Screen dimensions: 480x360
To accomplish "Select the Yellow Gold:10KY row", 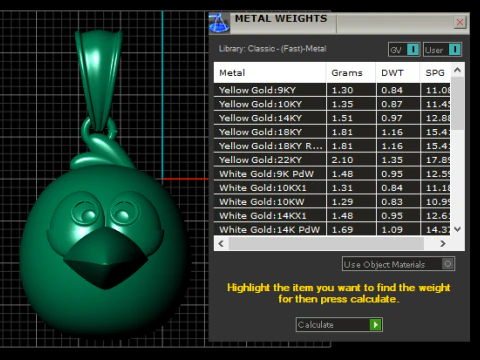I will 332,104.
